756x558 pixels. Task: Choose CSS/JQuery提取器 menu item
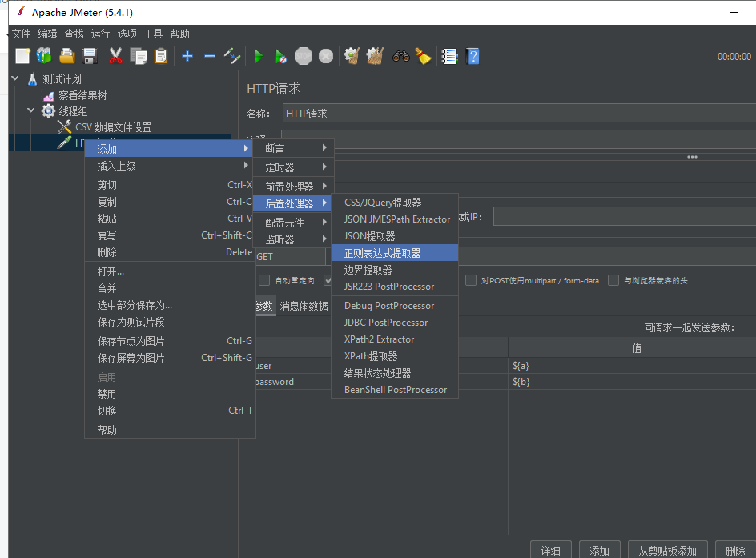coord(394,203)
